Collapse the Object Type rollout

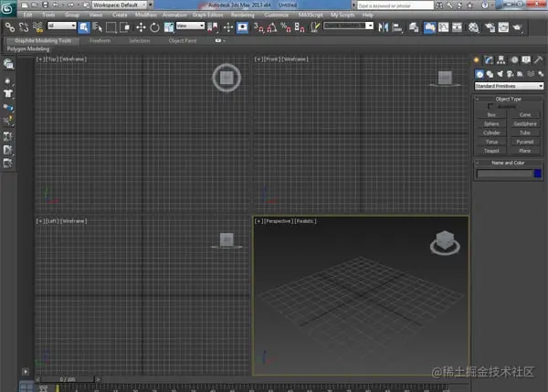[x=508, y=99]
